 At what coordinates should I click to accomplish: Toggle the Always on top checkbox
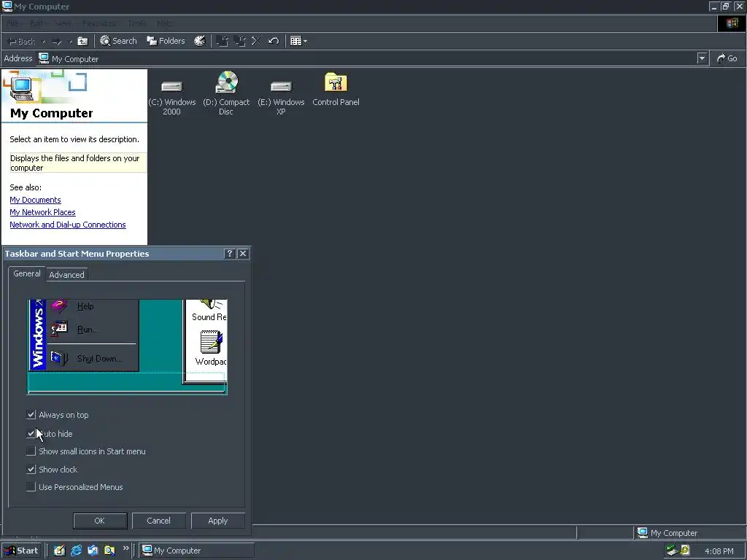[x=31, y=415]
